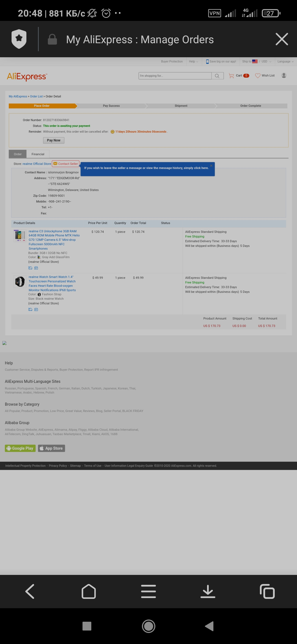Open the Alibaba Cloud footer link
Screen dimensions: 297x644
click(x=98, y=430)
